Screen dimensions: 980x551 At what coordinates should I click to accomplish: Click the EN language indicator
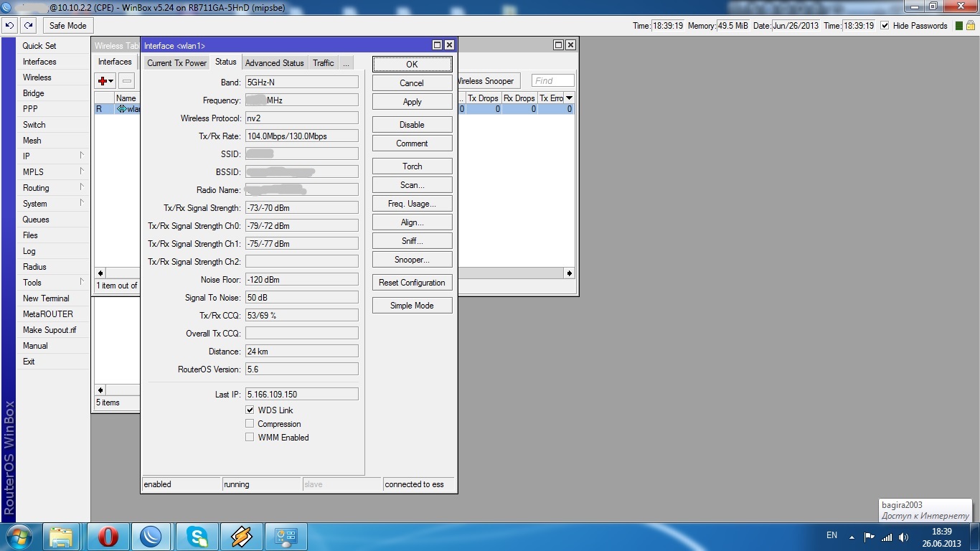(x=831, y=535)
